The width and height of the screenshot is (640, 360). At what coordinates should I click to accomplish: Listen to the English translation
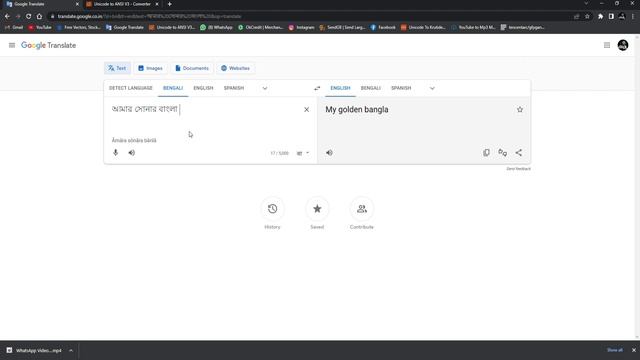coord(329,153)
